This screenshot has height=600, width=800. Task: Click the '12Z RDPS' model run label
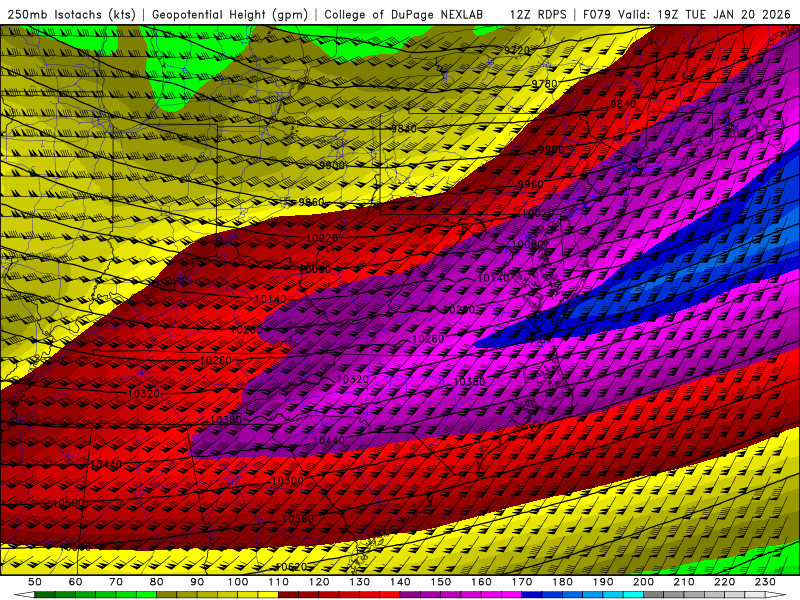(538, 14)
